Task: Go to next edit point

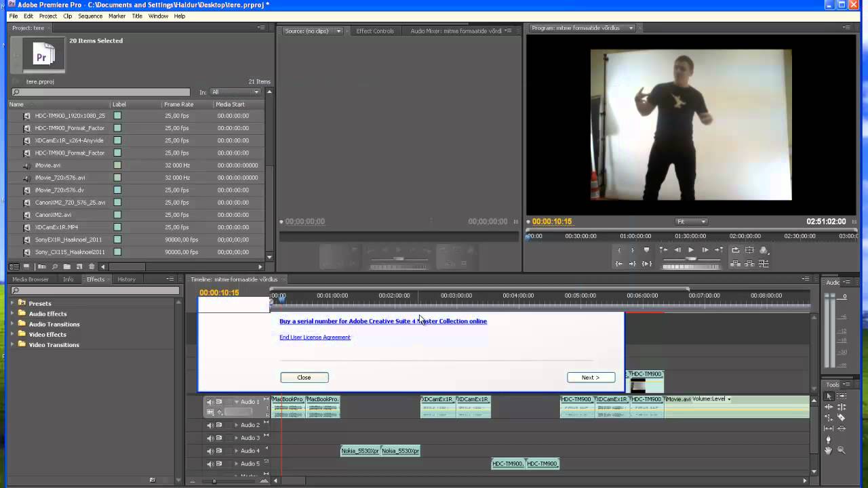Action: (x=719, y=250)
